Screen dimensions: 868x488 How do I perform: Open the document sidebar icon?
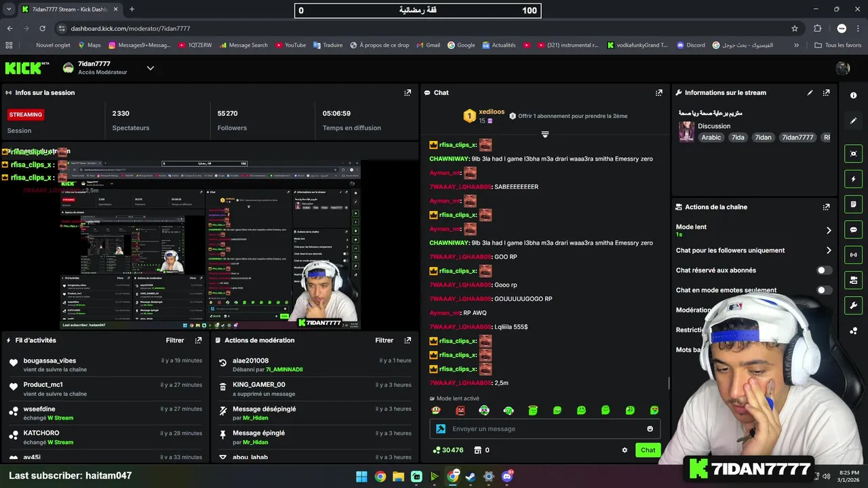pyautogui.click(x=854, y=204)
